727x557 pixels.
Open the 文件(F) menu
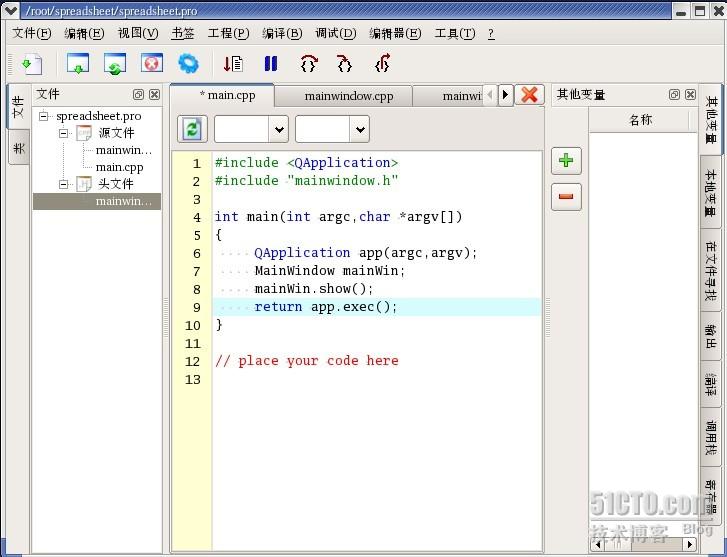[x=32, y=33]
